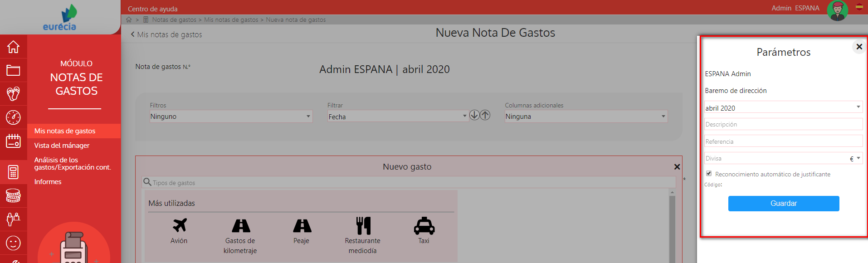Select Análisis de los gastos/Exportación cont. item
Screen dimensions: 868x263
[73, 164]
